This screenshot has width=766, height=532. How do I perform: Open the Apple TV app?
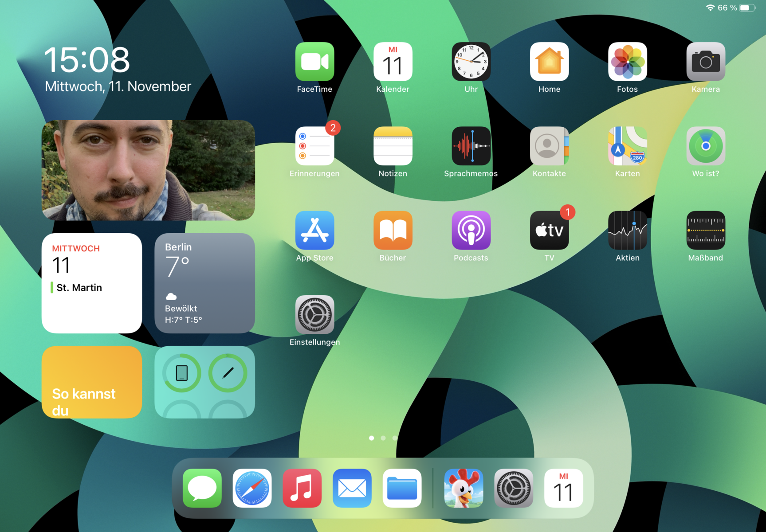tap(549, 230)
